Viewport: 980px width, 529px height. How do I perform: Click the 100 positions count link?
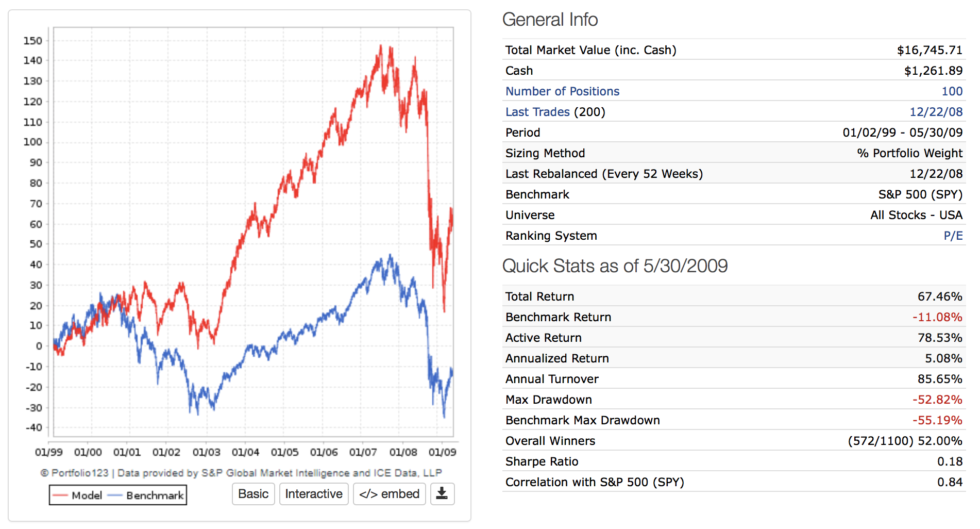tap(952, 91)
